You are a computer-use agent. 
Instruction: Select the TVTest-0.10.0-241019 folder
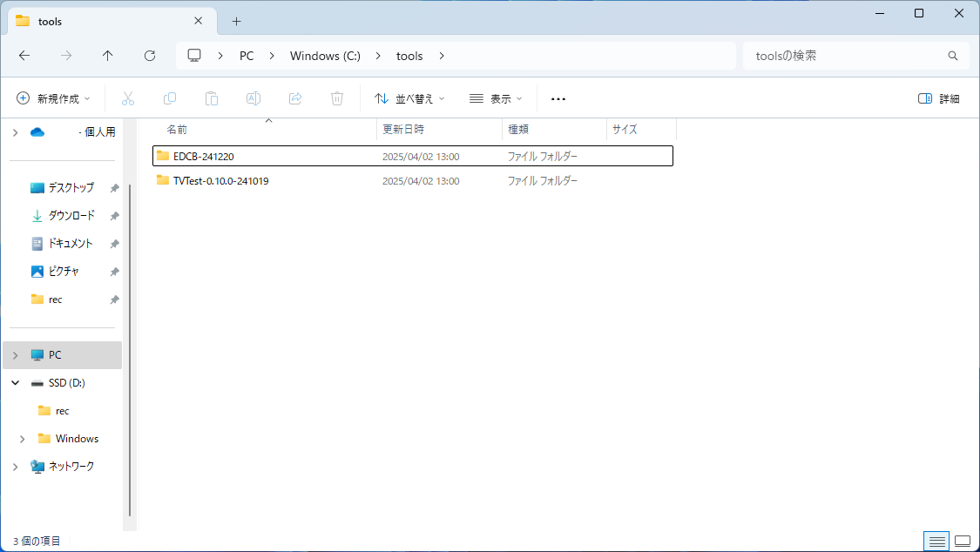point(413,180)
